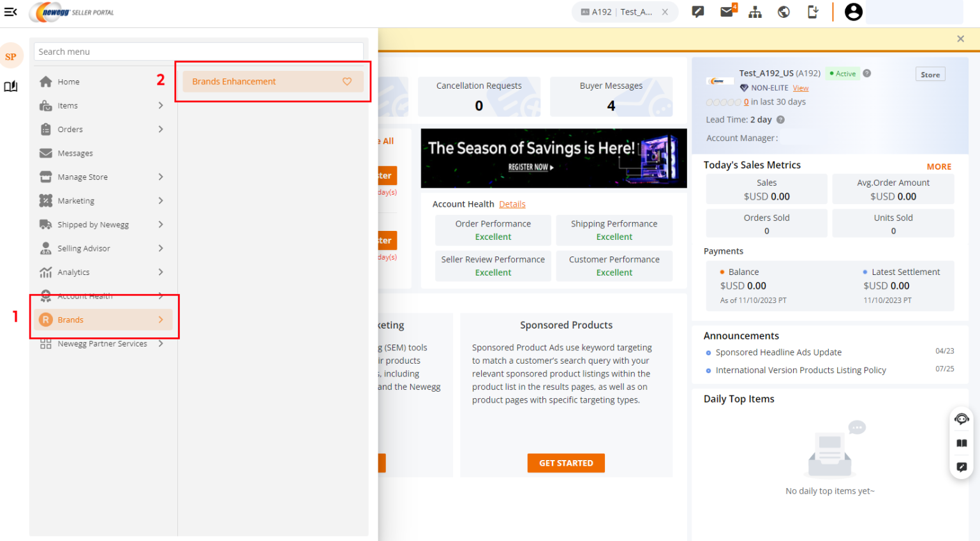
Task: Click the SP seller portal badge
Action: tap(11, 57)
